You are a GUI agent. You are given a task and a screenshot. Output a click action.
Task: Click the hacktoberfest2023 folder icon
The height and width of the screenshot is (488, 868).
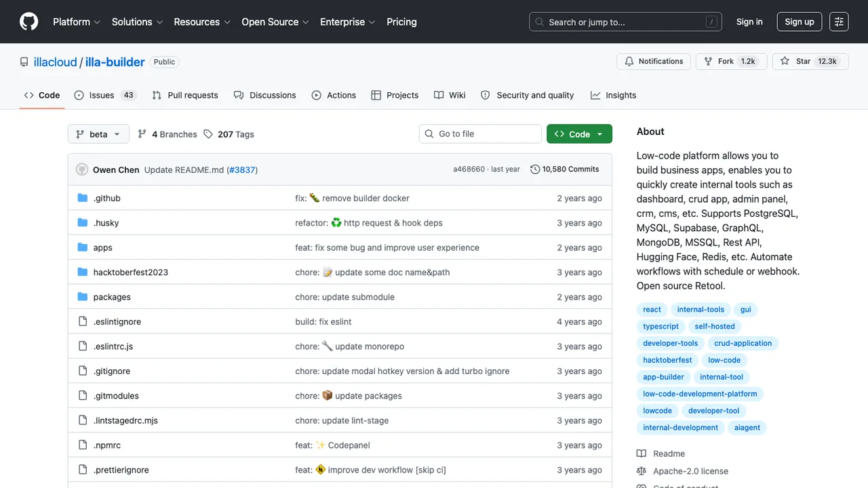tap(83, 272)
